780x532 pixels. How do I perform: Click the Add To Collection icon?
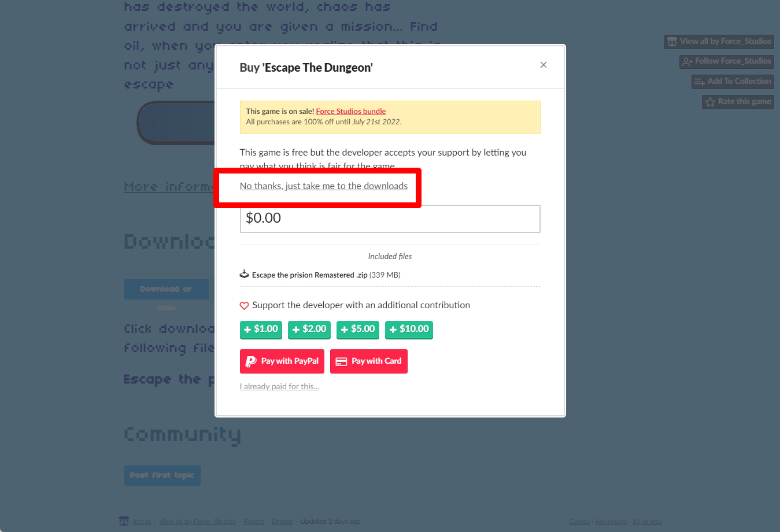(x=700, y=82)
